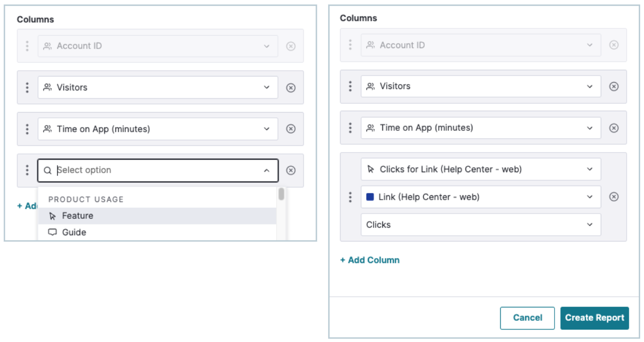Grab drag handle of Account ID row, right panel
This screenshot has height=342, width=644.
pyautogui.click(x=350, y=45)
